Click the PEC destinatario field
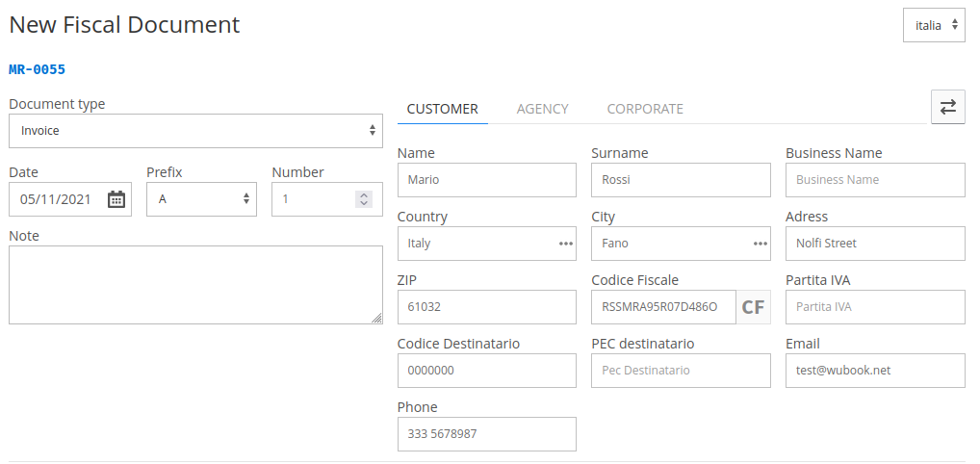Screen dimensions: 980x464 [680, 371]
